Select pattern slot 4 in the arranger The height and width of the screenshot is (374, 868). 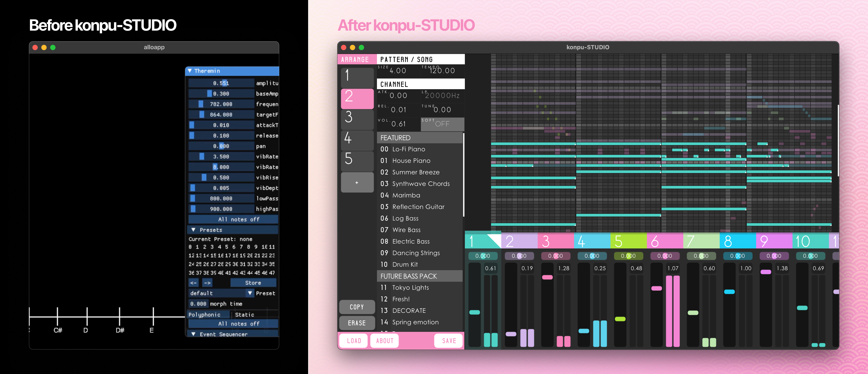click(x=357, y=140)
